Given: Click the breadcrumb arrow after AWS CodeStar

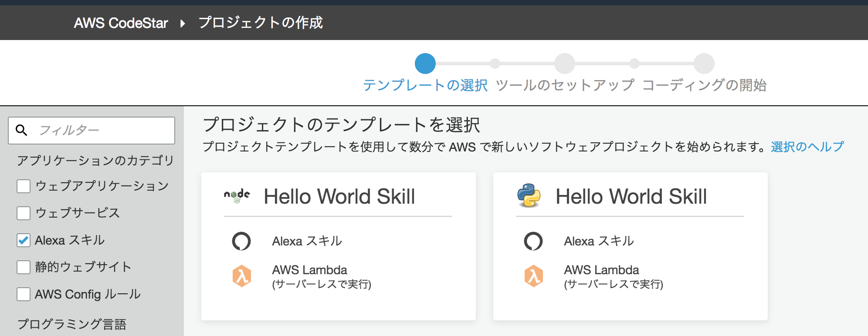Looking at the screenshot, I should pyautogui.click(x=183, y=23).
